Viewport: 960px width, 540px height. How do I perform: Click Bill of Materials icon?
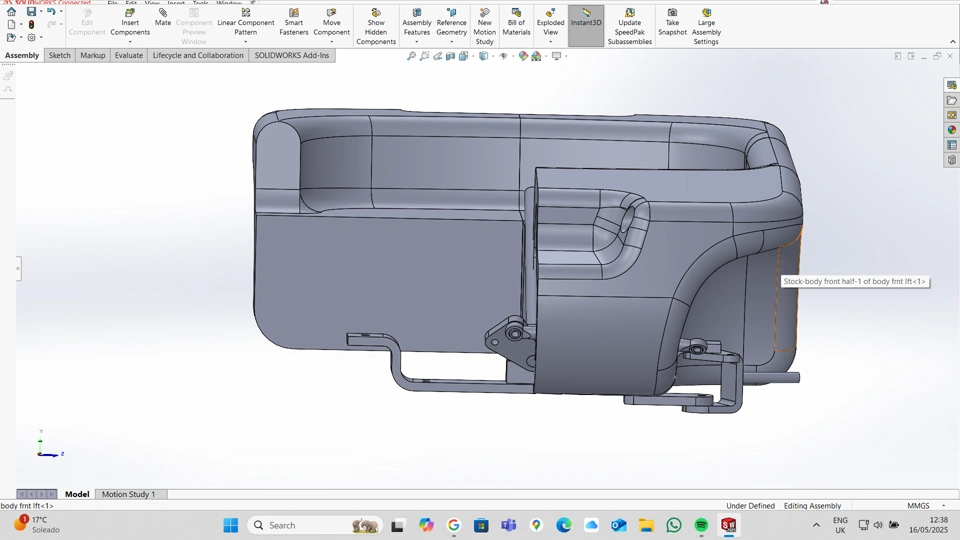pyautogui.click(x=516, y=14)
